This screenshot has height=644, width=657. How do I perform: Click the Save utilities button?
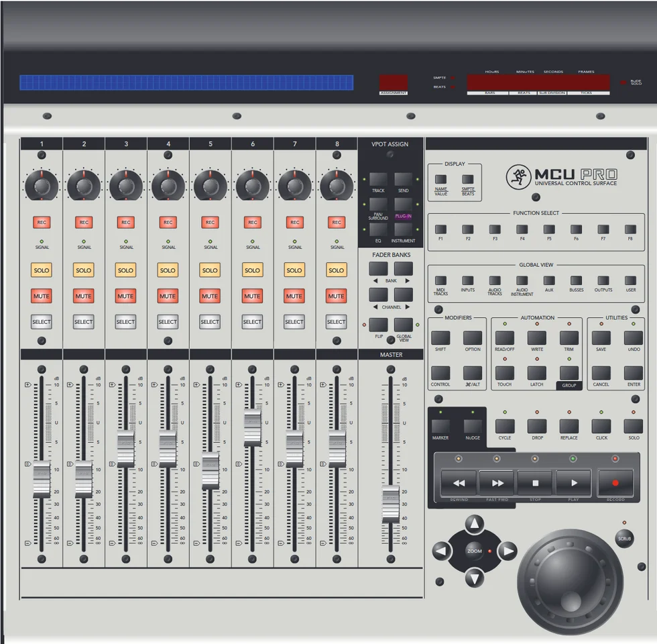tap(601, 338)
